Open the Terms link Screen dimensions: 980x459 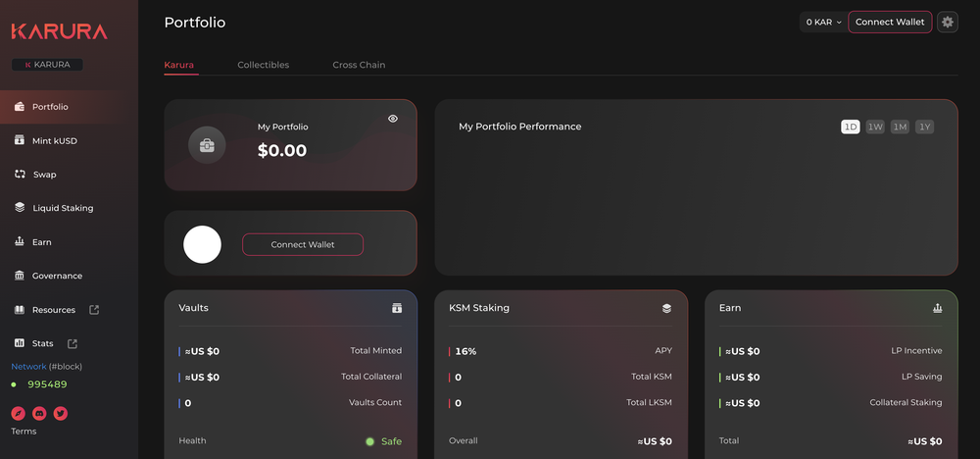pyautogui.click(x=24, y=432)
